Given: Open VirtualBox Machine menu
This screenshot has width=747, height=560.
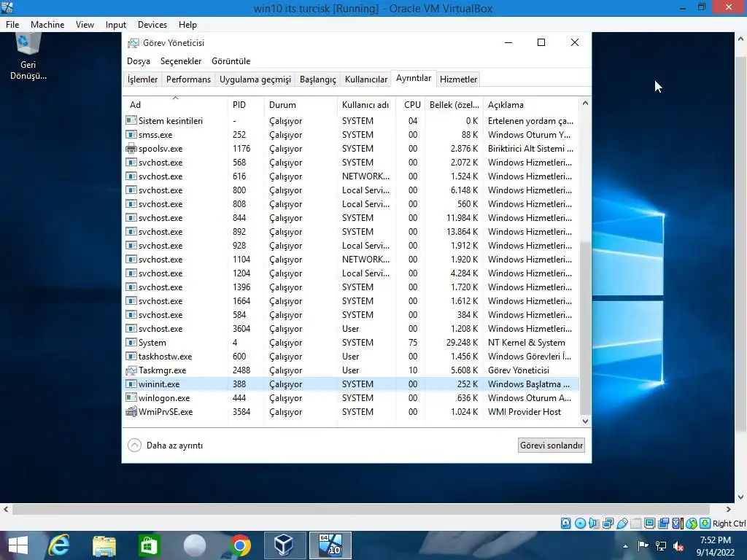Looking at the screenshot, I should (x=47, y=25).
